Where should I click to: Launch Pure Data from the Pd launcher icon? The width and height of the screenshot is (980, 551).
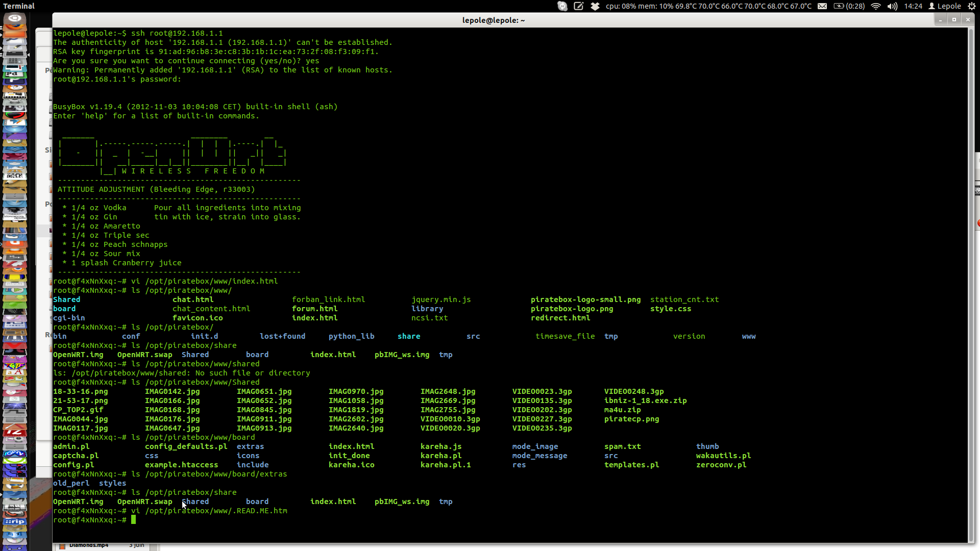point(15,74)
